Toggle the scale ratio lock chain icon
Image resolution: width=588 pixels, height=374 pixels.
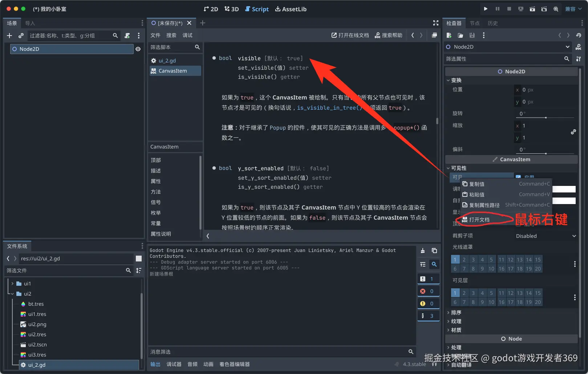pos(573,132)
